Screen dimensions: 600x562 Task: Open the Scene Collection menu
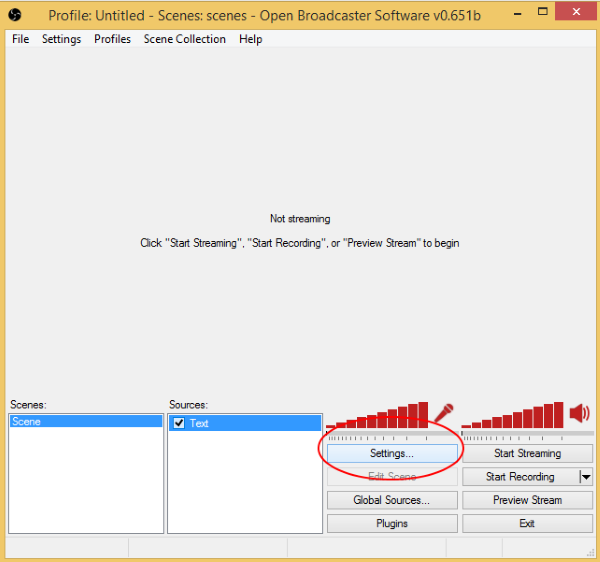(x=184, y=39)
